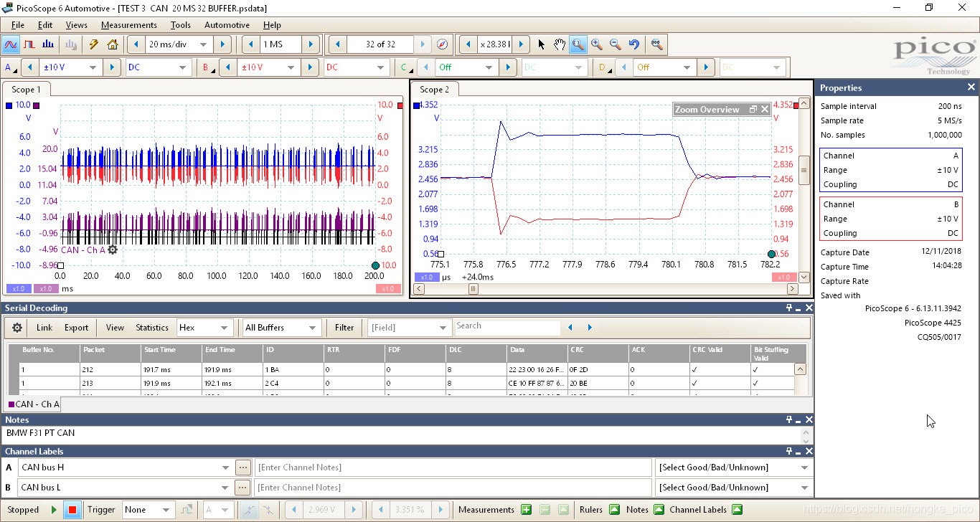The width and height of the screenshot is (980, 522).
Task: Open Trigger mode None dropdown
Action: click(166, 510)
